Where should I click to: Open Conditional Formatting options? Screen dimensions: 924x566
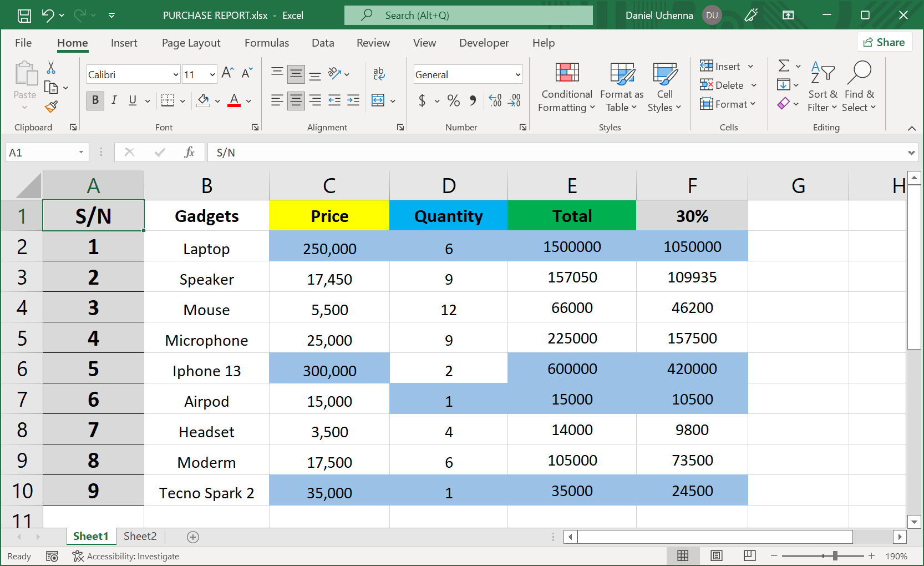click(566, 87)
